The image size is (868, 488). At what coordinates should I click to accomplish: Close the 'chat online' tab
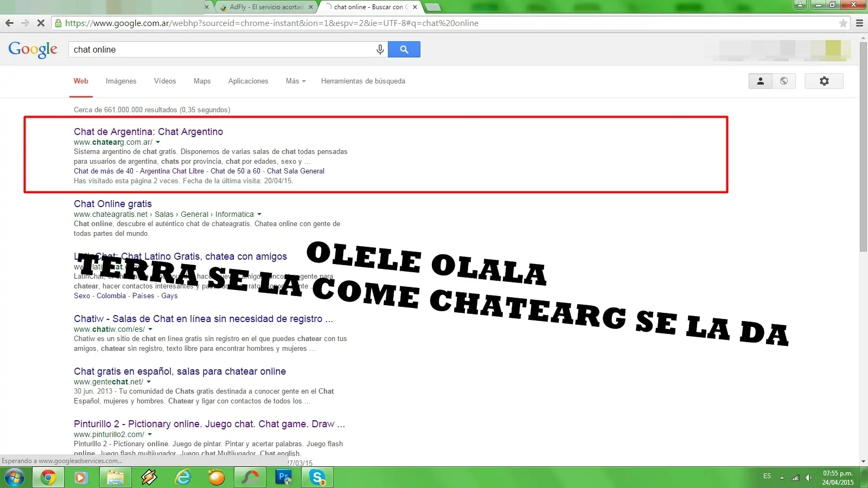click(415, 7)
